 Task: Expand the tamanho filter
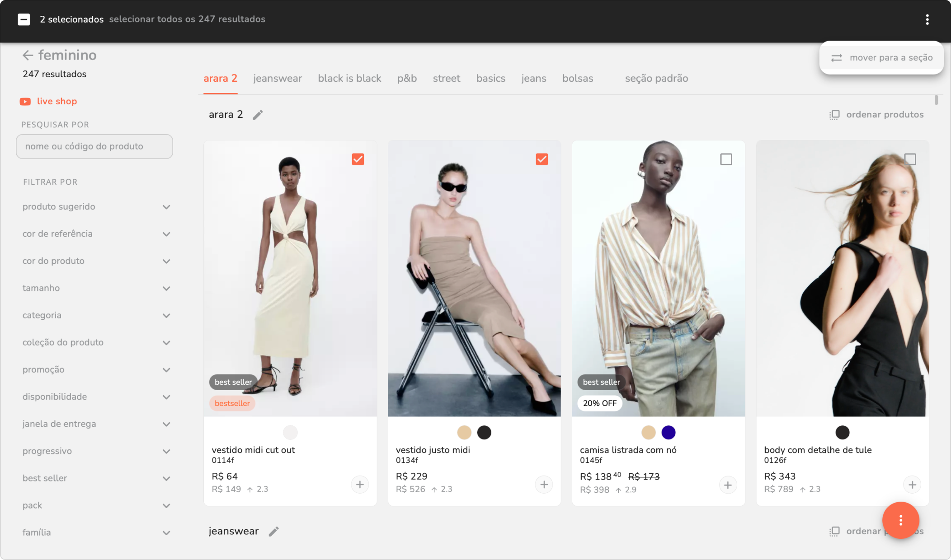tap(166, 288)
